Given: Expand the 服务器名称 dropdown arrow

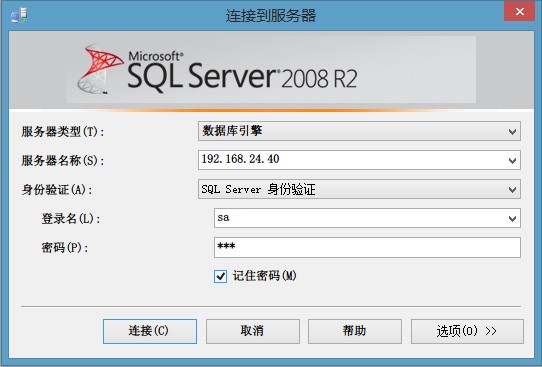Looking at the screenshot, I should tap(512, 160).
